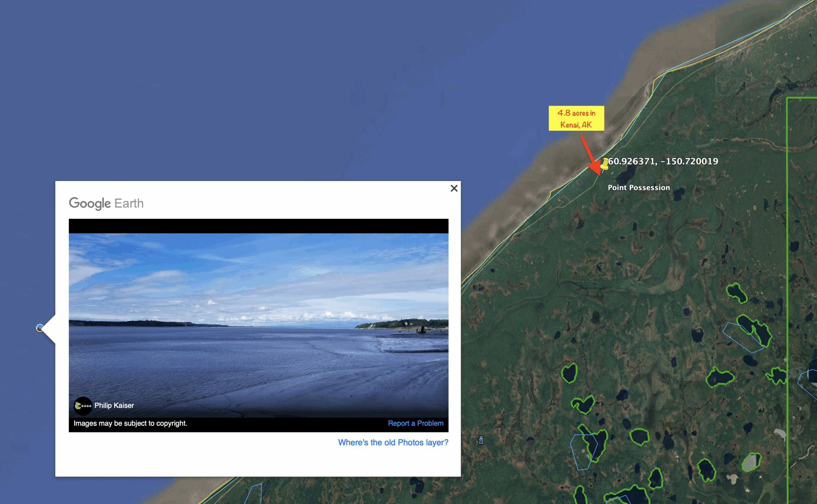The height and width of the screenshot is (504, 817).
Task: Click the circular photo placemark anchoring the popup
Action: click(x=39, y=328)
